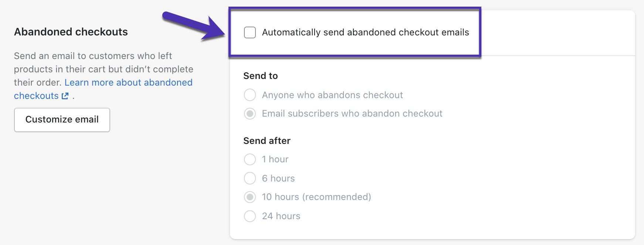The image size is (644, 245).
Task: Click the 'Email subscribers who abandon checkout' label text
Action: (x=352, y=113)
